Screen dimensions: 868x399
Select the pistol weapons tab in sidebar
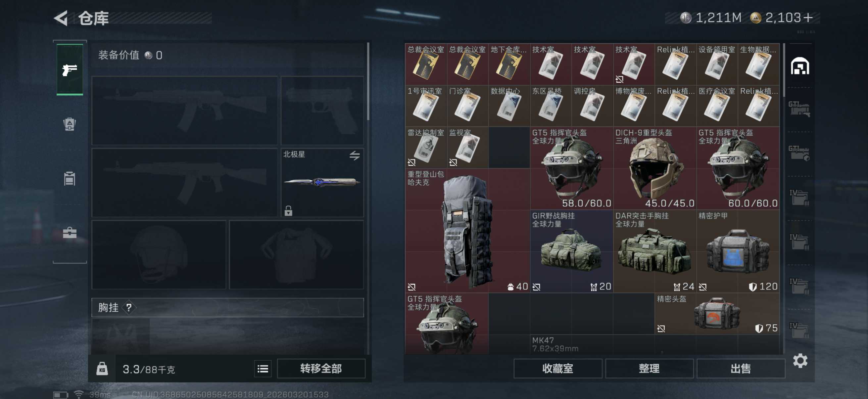point(70,70)
